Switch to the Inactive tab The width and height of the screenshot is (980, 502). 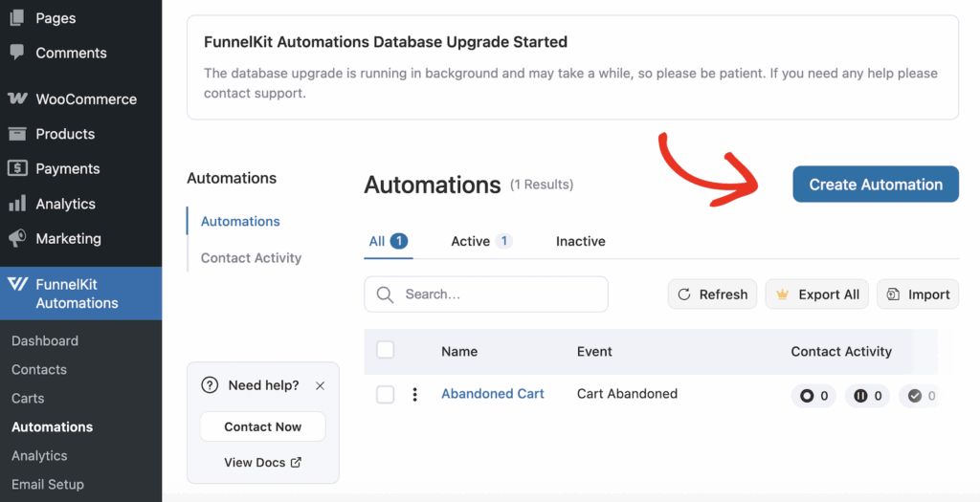point(581,241)
